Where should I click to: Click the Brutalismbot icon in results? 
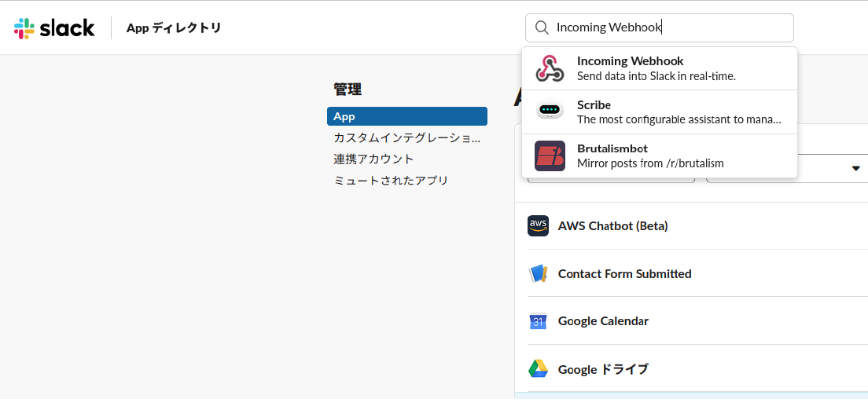point(550,156)
